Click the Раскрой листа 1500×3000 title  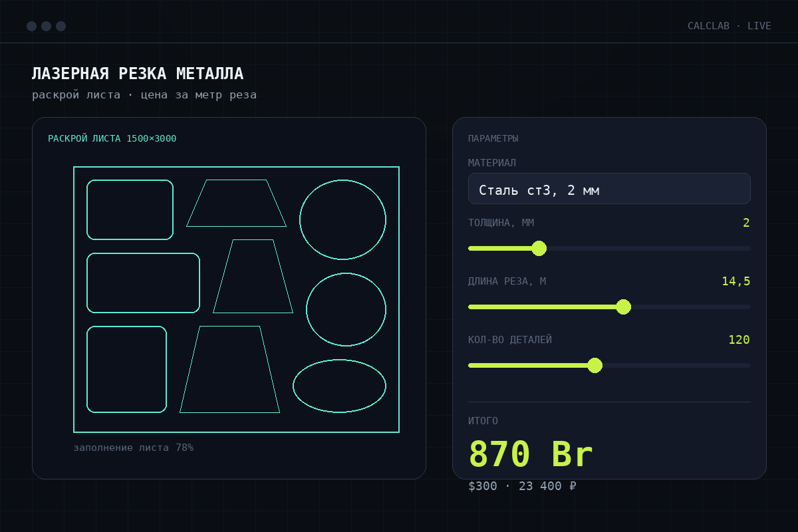click(x=112, y=138)
